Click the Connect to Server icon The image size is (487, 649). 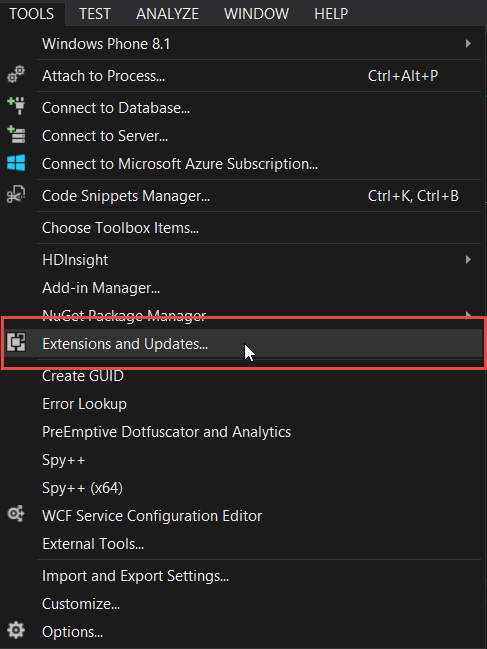[16, 135]
